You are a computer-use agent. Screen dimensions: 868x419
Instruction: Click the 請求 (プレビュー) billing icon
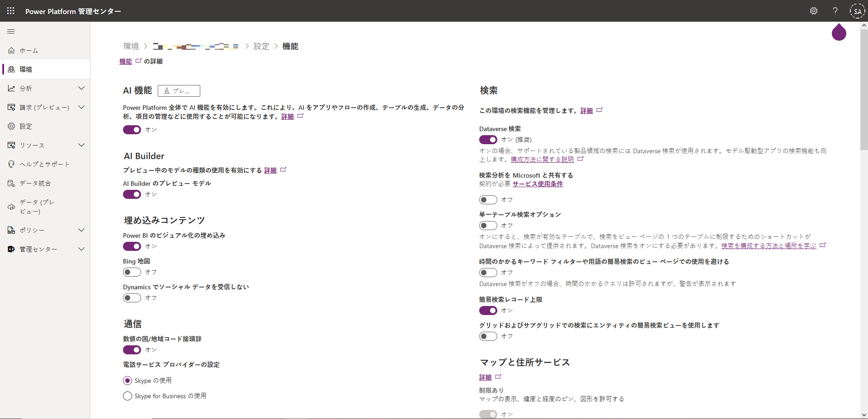pyautogui.click(x=11, y=107)
